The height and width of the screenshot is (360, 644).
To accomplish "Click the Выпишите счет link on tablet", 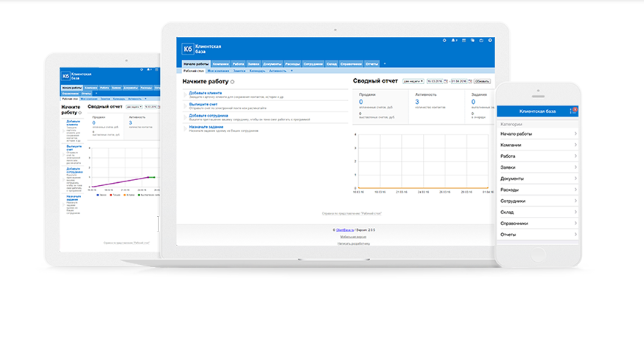I will [74, 148].
